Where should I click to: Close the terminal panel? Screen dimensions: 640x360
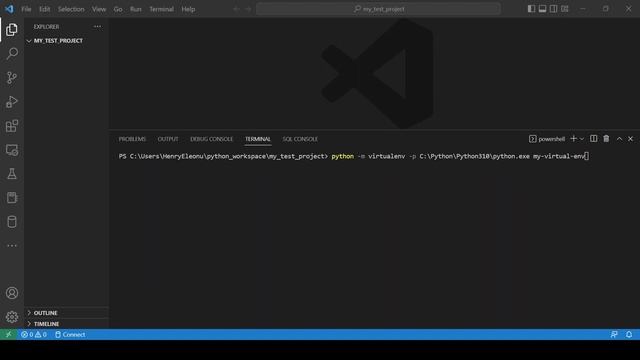pos(630,139)
